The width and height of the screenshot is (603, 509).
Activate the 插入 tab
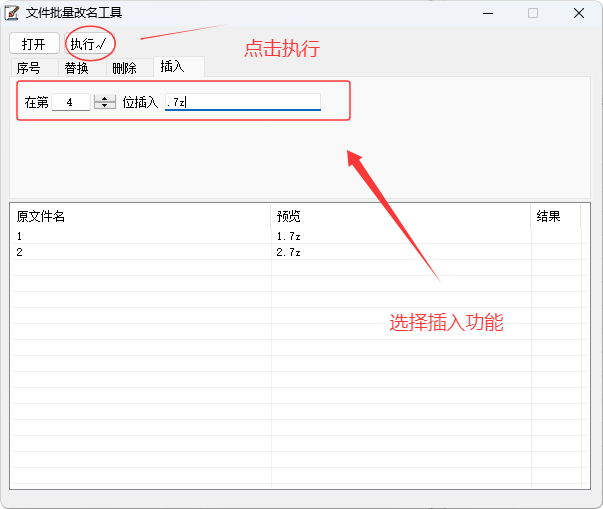click(179, 67)
